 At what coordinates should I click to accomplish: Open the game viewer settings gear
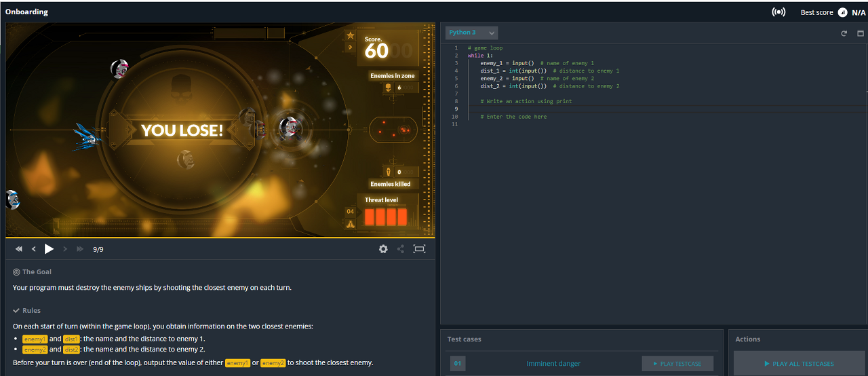coord(383,249)
